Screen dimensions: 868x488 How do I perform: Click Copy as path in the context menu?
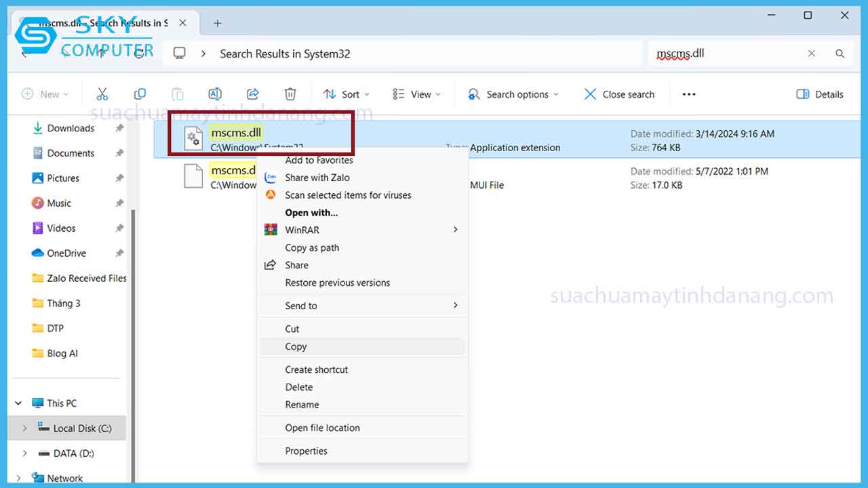pyautogui.click(x=312, y=247)
